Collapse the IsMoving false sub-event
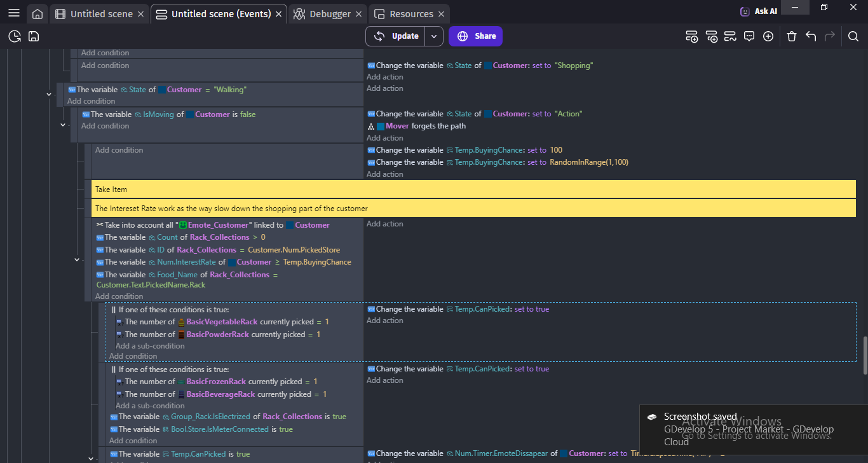Image resolution: width=868 pixels, height=463 pixels. 63,125
